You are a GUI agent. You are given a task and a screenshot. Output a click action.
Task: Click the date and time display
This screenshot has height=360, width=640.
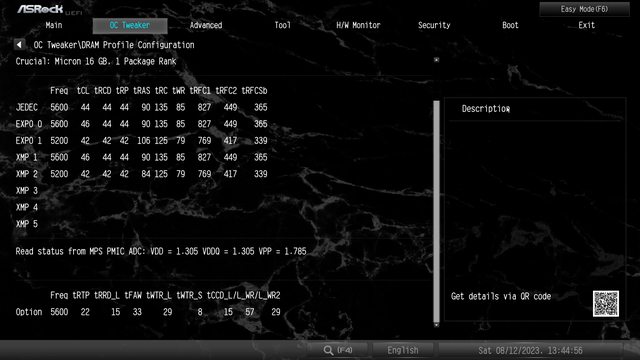click(x=530, y=351)
